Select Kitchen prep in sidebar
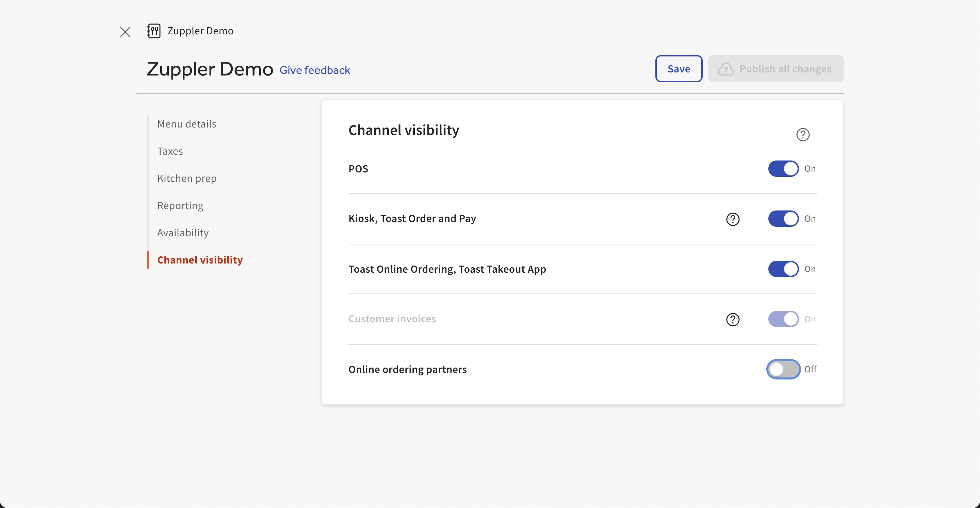The height and width of the screenshot is (508, 980). [x=186, y=178]
